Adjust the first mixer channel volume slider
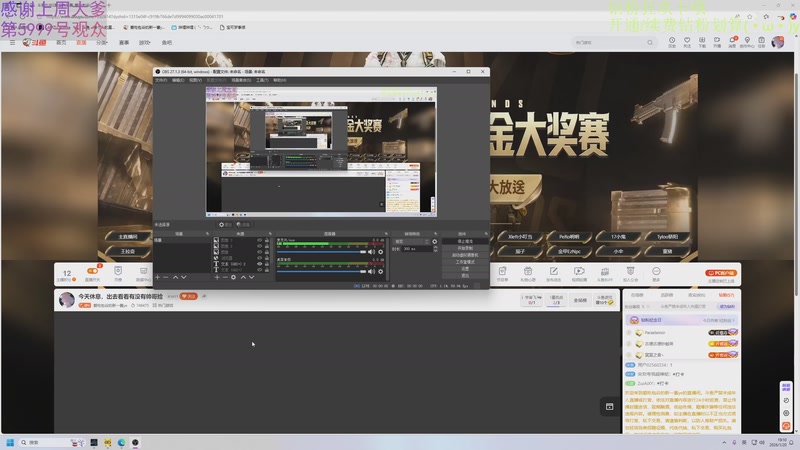800x450 pixels. (321, 252)
